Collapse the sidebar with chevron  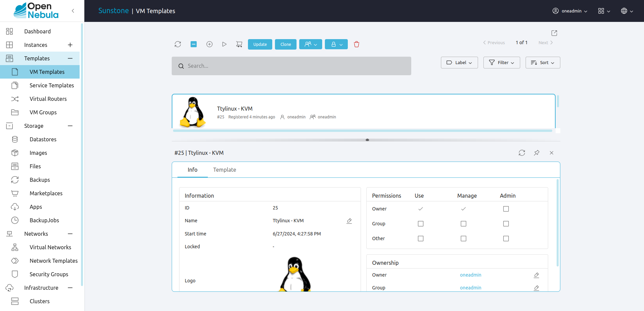tap(73, 11)
